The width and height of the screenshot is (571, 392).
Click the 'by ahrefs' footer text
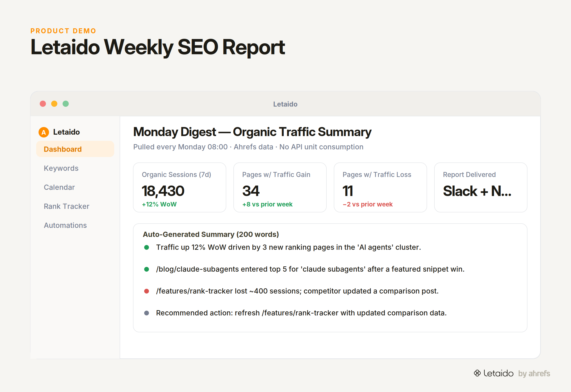pos(534,373)
